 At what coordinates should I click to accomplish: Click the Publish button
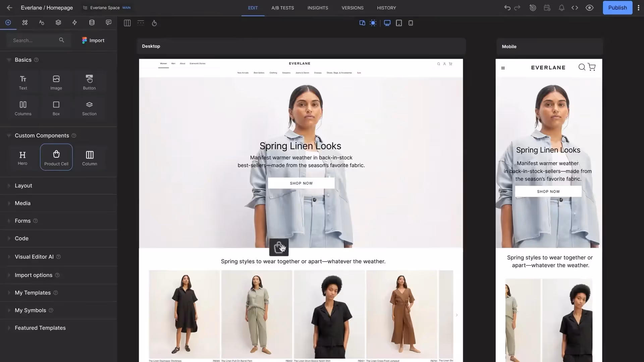point(617,8)
